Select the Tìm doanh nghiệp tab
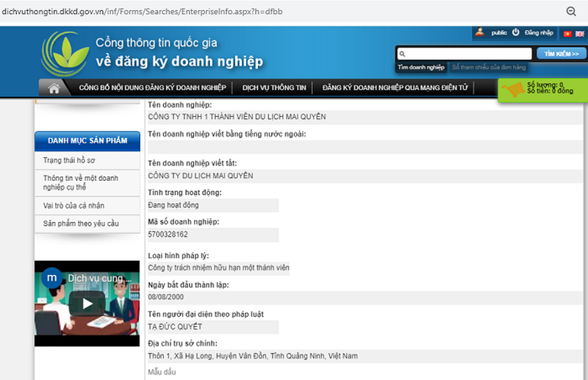 (x=421, y=67)
